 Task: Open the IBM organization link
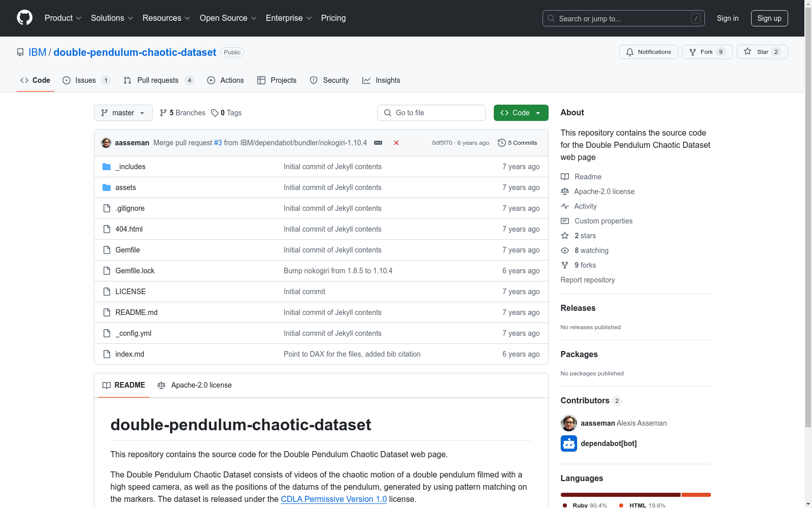point(37,52)
